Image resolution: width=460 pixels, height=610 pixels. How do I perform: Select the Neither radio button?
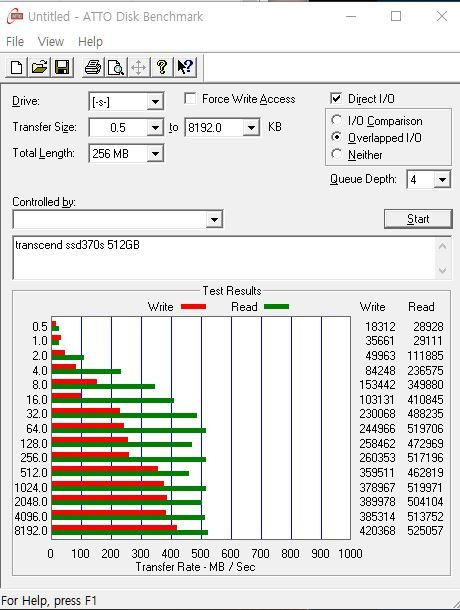tap(336, 154)
